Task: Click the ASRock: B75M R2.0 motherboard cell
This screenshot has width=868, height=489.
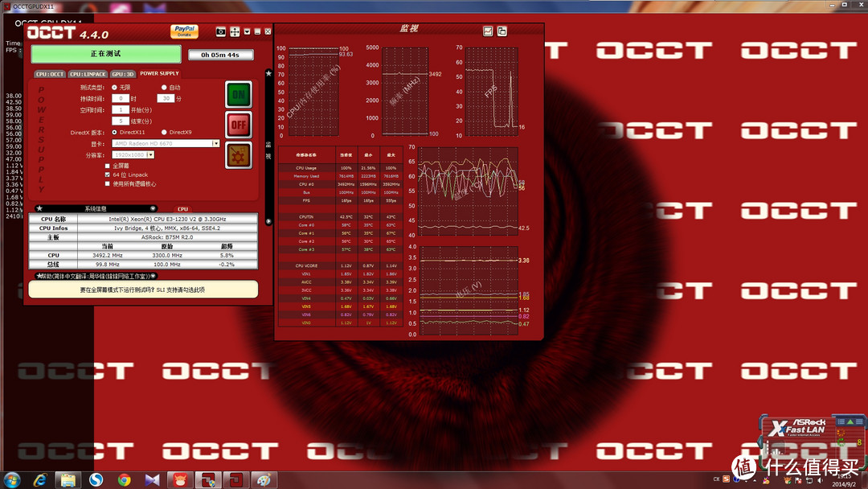Action: point(167,237)
